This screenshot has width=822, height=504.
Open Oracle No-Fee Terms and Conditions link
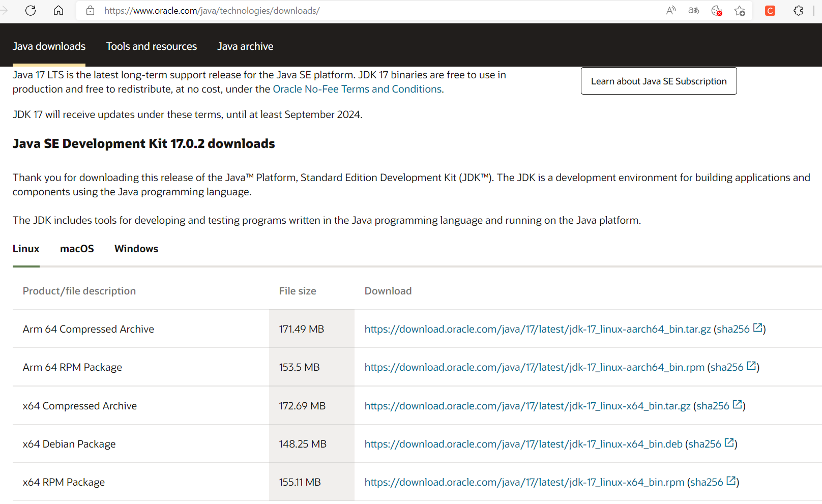click(x=357, y=89)
